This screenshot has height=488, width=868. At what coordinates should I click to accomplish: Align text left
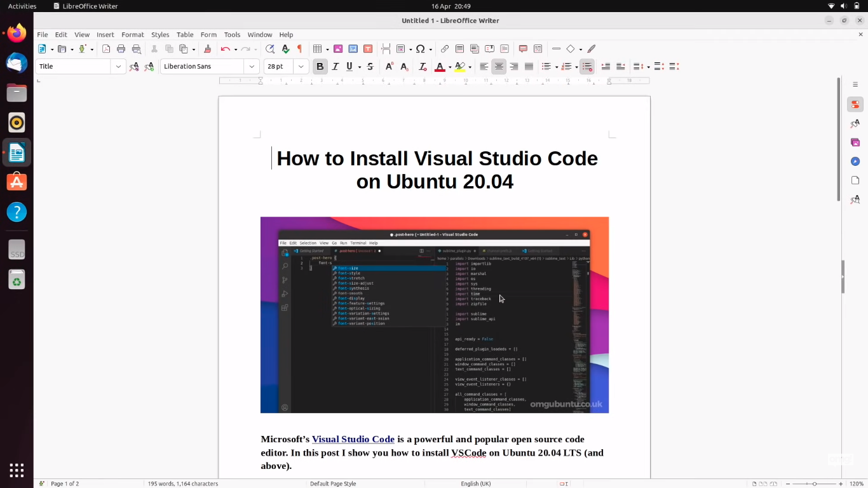(x=484, y=67)
